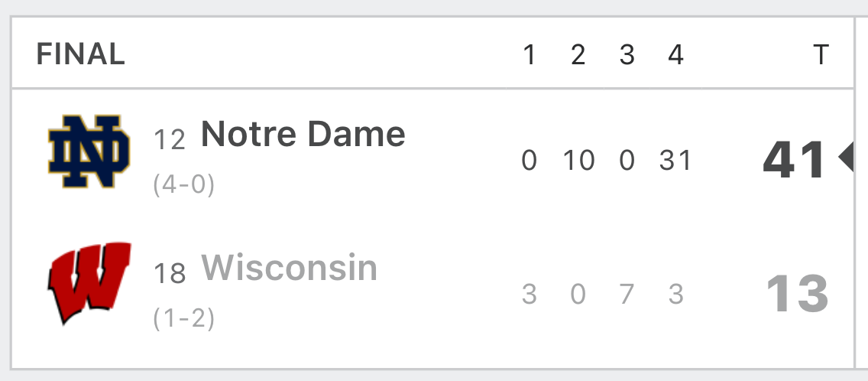
Task: Click the quarter 2 column header
Action: tap(578, 55)
